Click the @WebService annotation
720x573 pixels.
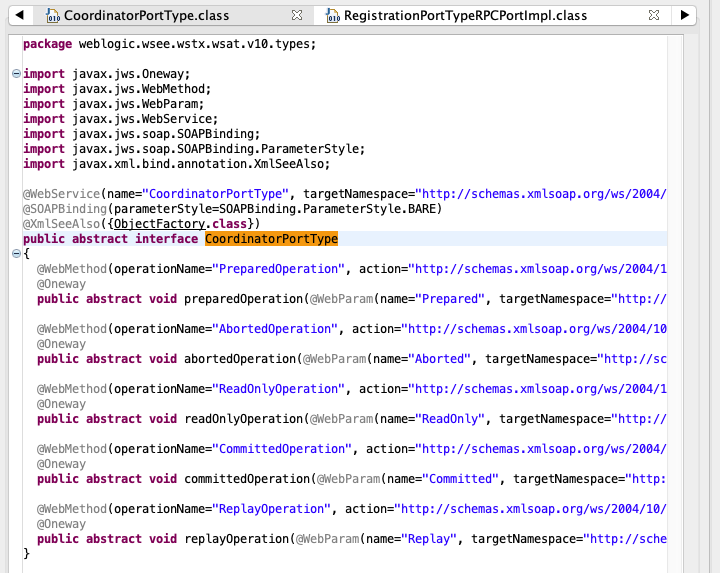click(x=62, y=194)
